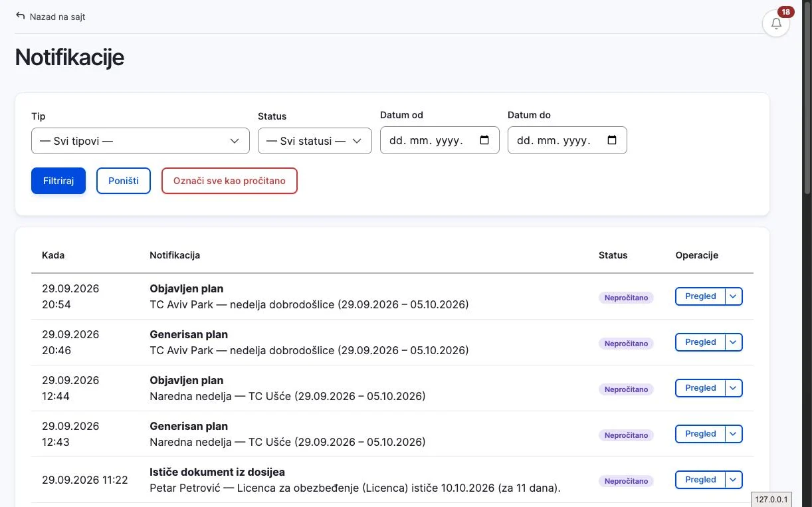The width and height of the screenshot is (812, 507).
Task: Click Nepročitano badge in Objavljen plan 12:44 row
Action: click(627, 390)
